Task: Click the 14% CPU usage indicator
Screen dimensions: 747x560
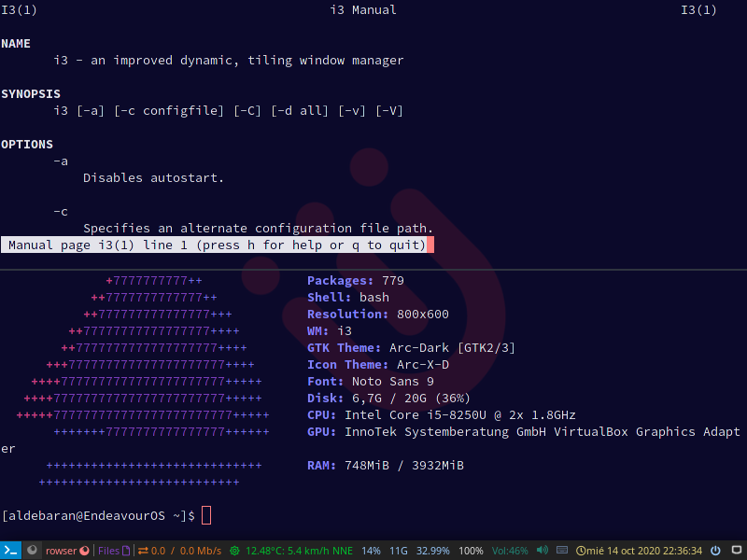Action: 371,551
